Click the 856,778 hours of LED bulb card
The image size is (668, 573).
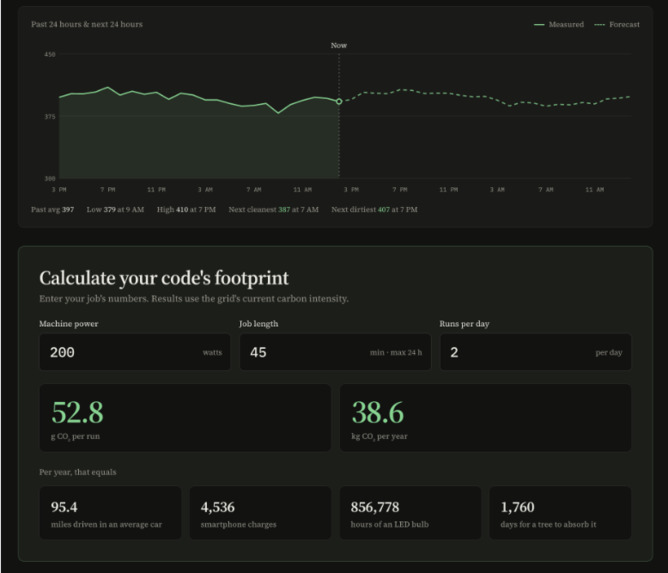coord(410,513)
